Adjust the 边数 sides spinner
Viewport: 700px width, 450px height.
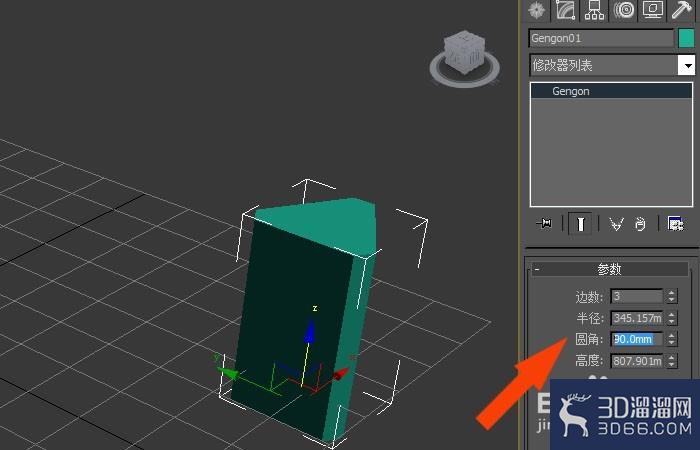(672, 296)
